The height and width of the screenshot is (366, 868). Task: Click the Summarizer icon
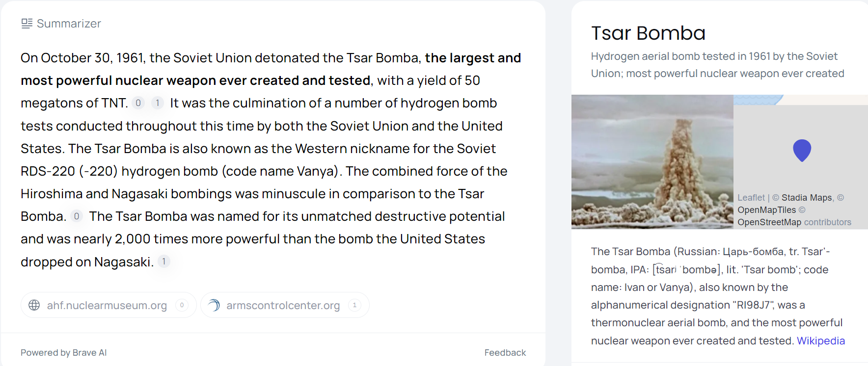click(x=27, y=24)
